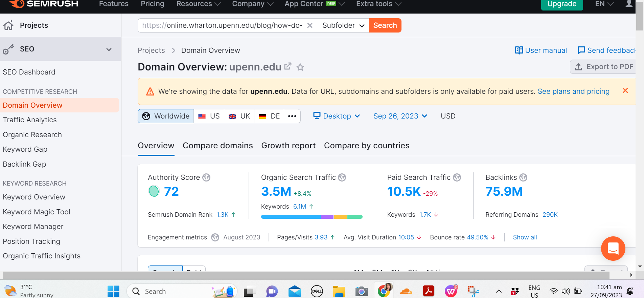
Task: Close the paid users warning banner
Action: (625, 90)
